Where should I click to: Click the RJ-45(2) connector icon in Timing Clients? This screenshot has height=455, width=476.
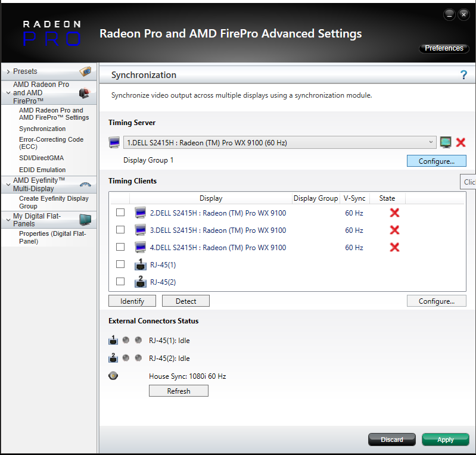pyautogui.click(x=140, y=282)
